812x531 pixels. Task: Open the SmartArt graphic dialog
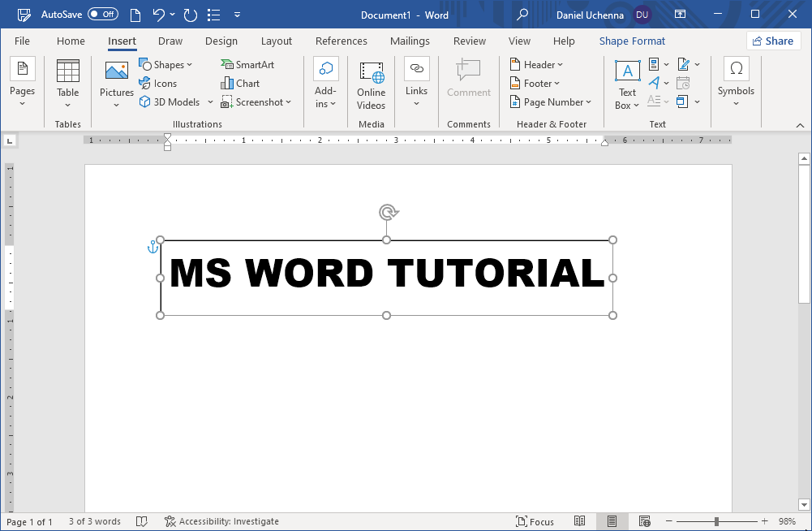point(247,65)
